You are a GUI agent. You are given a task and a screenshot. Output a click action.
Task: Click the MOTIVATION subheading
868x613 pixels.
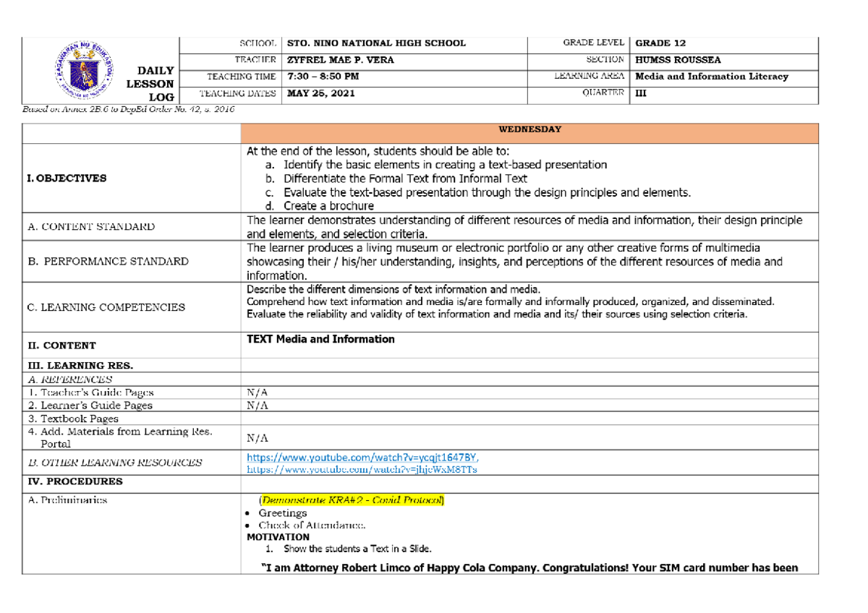[278, 537]
